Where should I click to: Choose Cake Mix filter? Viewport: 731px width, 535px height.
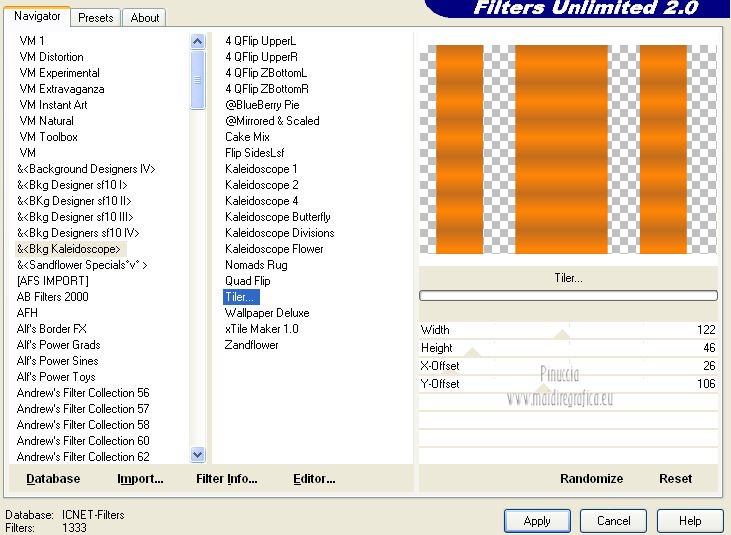point(247,137)
